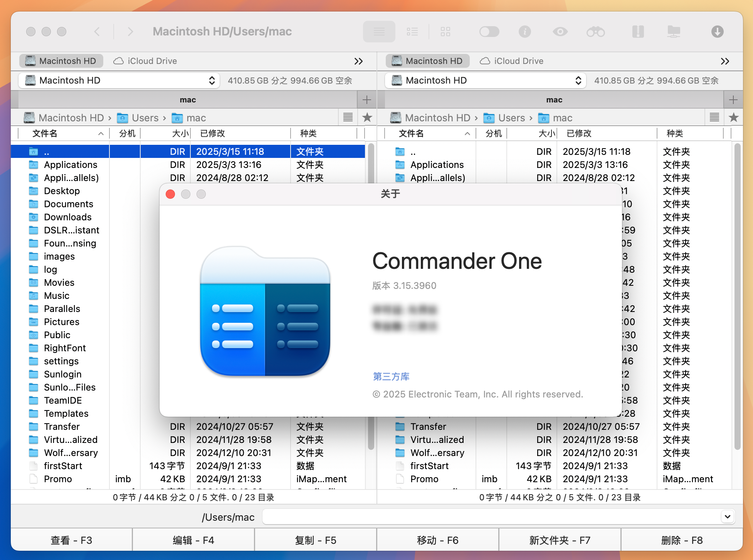753x560 pixels.
Task: Select Desktop folder in left panel
Action: tap(62, 191)
